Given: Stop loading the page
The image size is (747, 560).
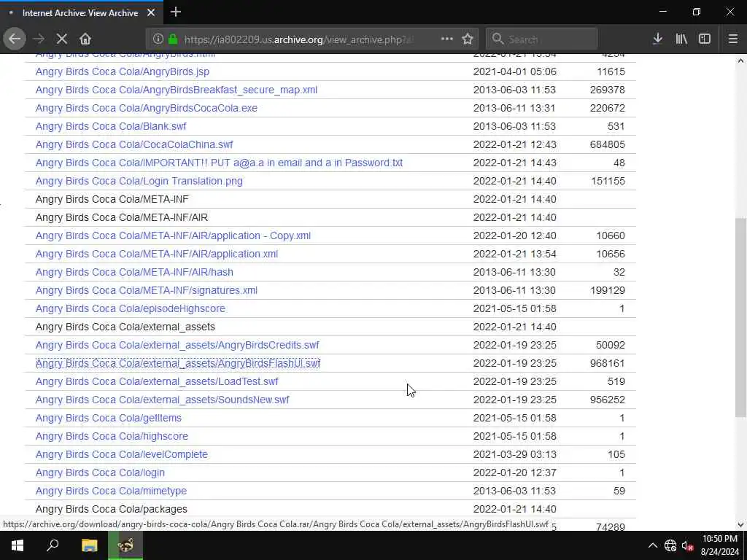Looking at the screenshot, I should pos(62,39).
